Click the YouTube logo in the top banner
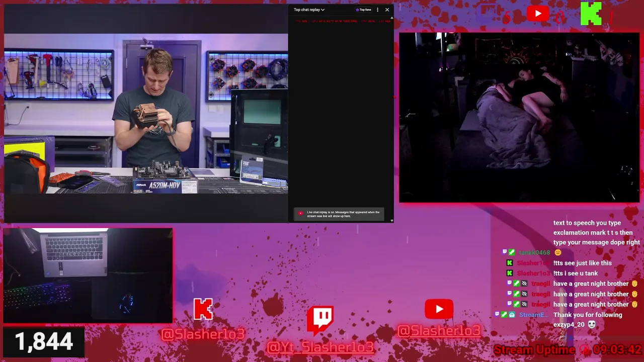This screenshot has width=644, height=362. 538,14
